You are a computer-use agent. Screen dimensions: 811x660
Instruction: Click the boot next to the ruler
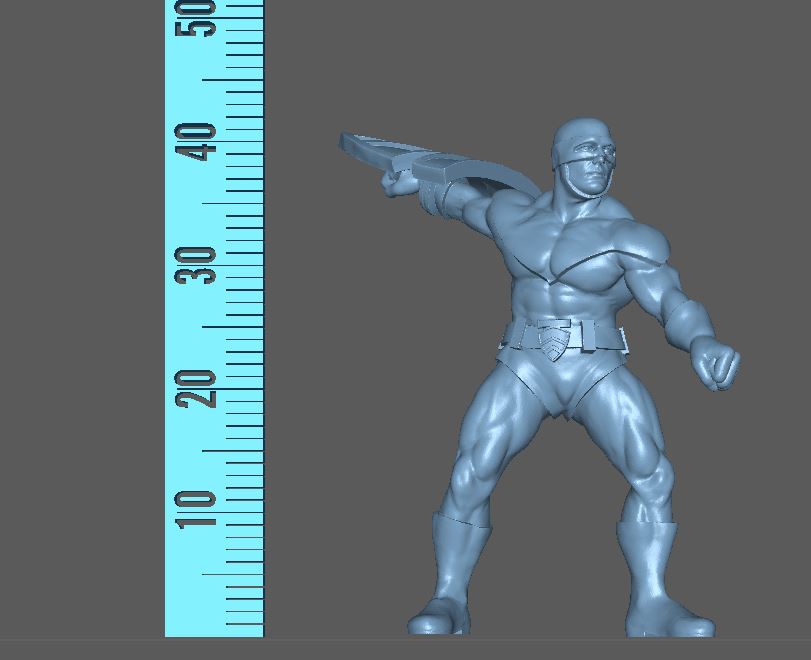pyautogui.click(x=450, y=580)
